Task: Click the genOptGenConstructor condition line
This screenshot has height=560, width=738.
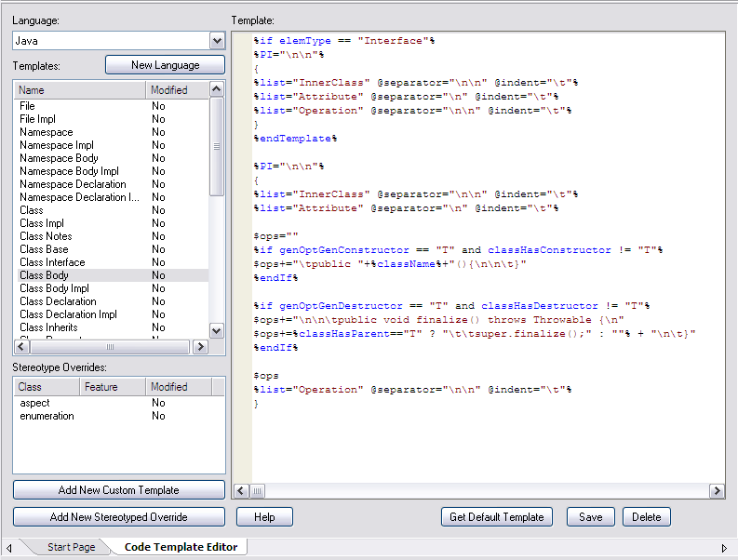Action: (459, 250)
